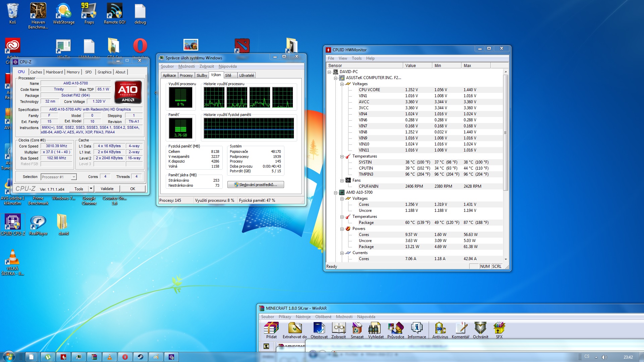Switch to CPU-Z Memory tab
The height and width of the screenshot is (362, 644).
[73, 72]
